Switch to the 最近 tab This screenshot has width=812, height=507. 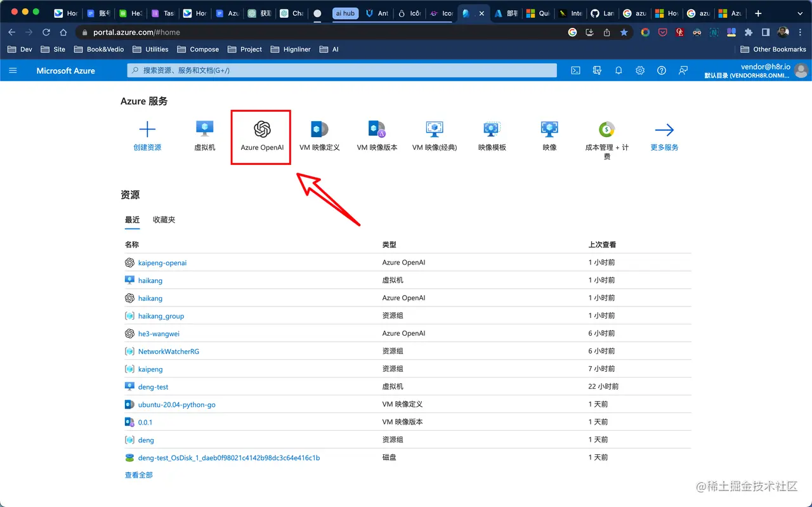132,220
